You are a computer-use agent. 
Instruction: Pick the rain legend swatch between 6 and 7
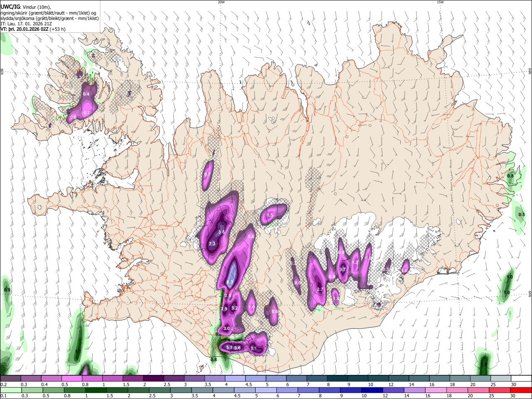[286, 390]
